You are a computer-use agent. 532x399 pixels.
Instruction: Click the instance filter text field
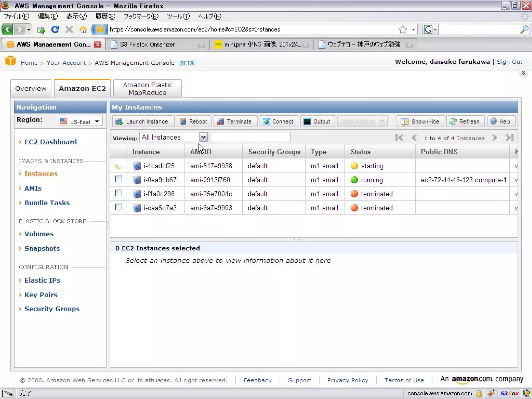(250, 137)
